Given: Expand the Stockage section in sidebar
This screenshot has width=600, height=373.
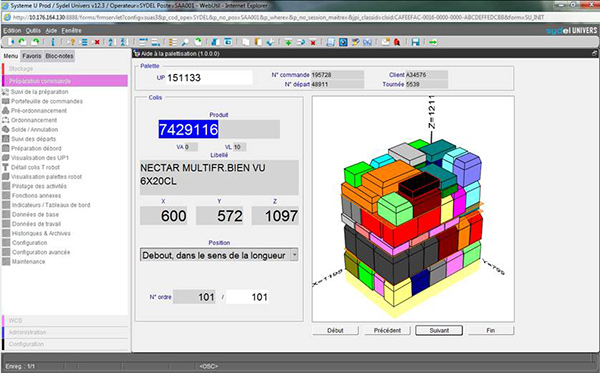Looking at the screenshot, I should coord(65,68).
